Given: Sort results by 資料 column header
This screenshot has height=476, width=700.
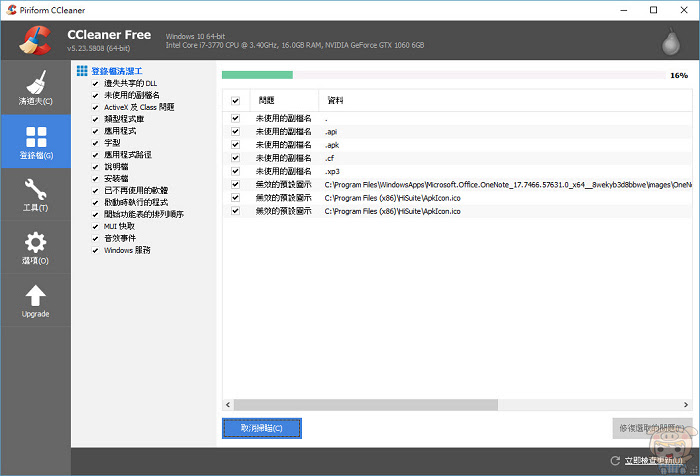Looking at the screenshot, I should click(505, 100).
